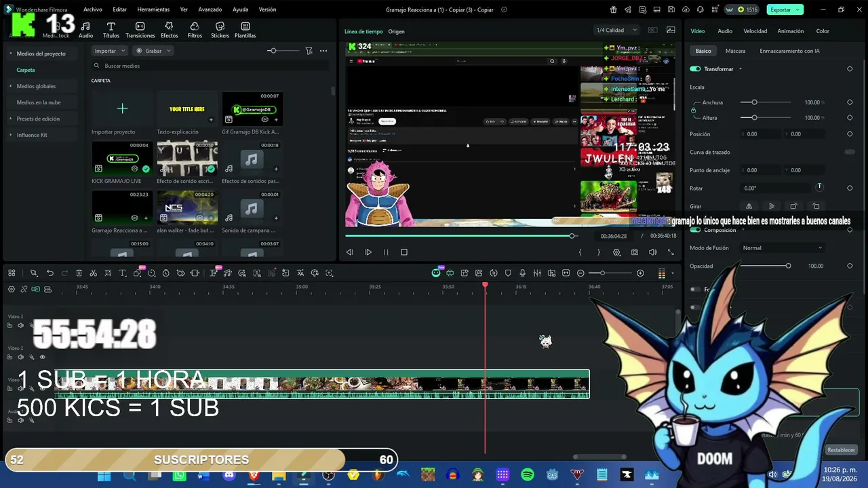Switch to the Velocidad tab
Viewport: 868px width, 488px height.
click(x=755, y=31)
